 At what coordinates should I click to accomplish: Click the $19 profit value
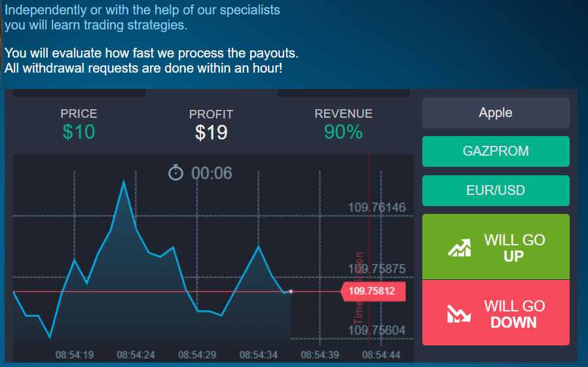[x=211, y=133]
